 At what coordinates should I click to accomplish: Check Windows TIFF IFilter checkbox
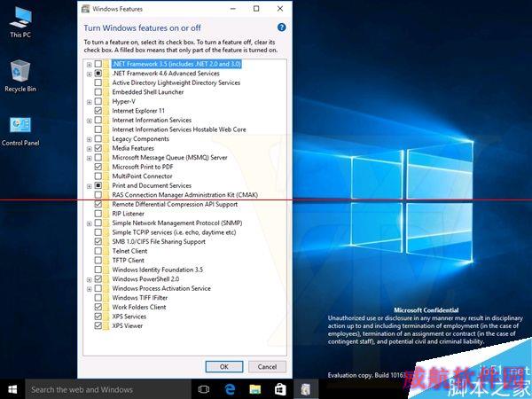(98, 298)
